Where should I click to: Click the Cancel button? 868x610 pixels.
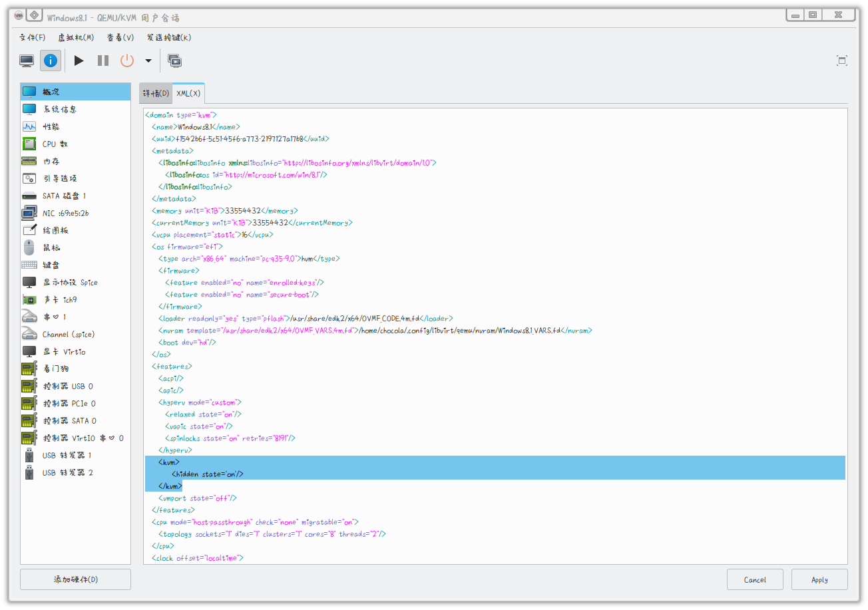click(755, 579)
